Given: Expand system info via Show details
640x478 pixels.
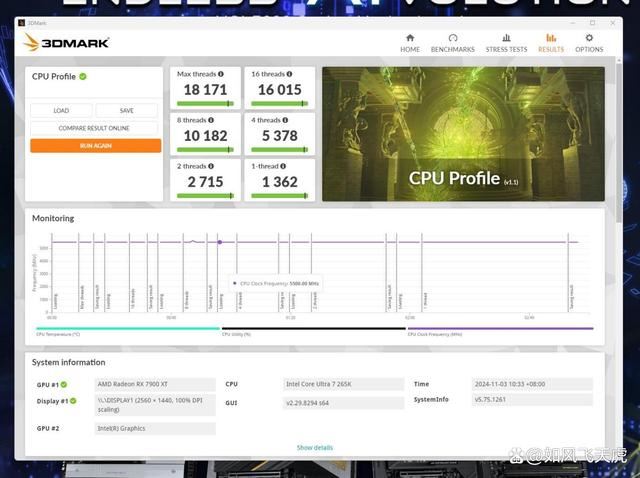Looking at the screenshot, I should point(315,447).
